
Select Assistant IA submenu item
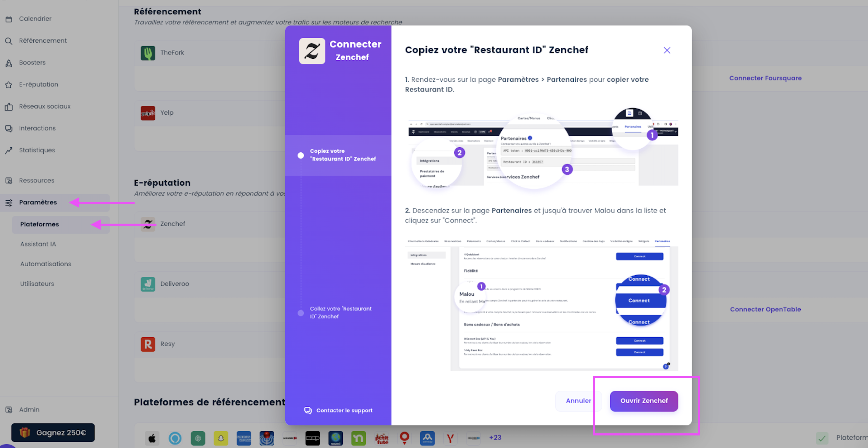pos(38,244)
